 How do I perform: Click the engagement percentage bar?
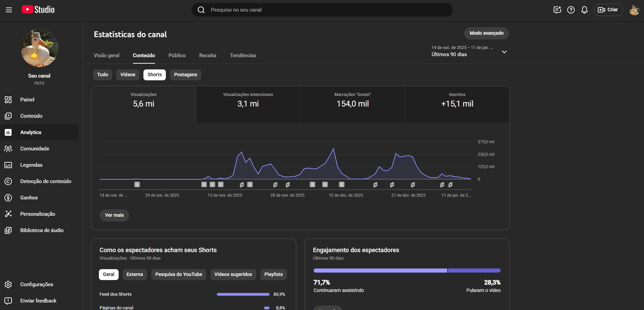pyautogui.click(x=407, y=271)
